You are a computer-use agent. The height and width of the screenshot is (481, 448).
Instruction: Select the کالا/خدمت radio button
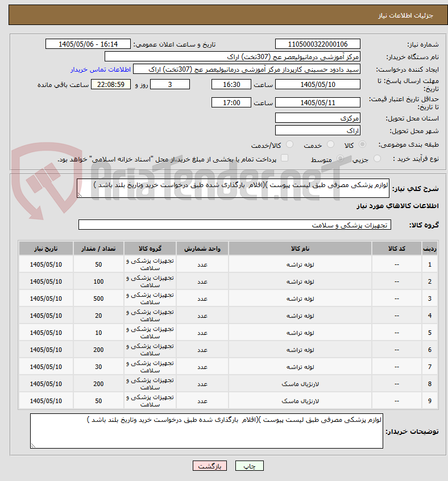[x=289, y=144]
